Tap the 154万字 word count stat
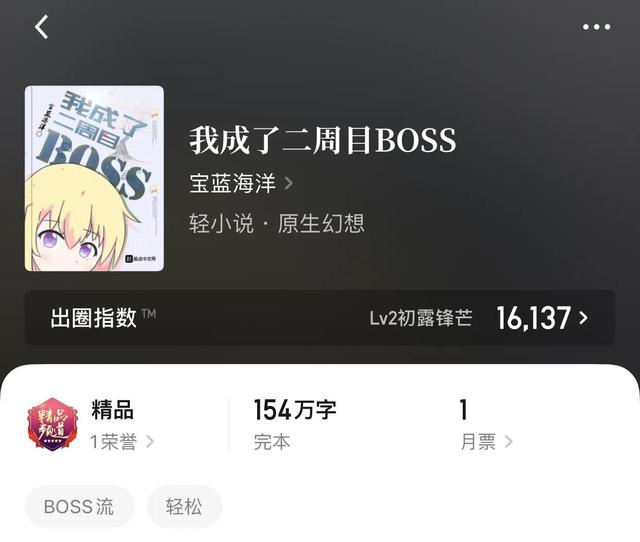Screen dimensions: 640x542 point(295,410)
